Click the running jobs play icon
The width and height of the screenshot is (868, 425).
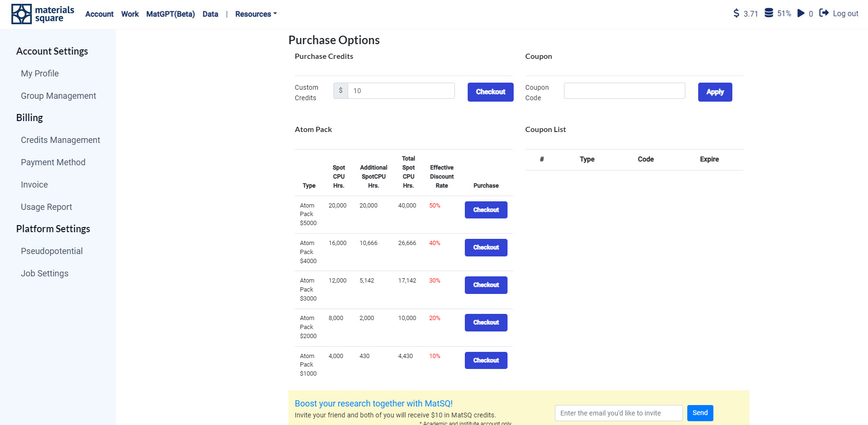801,13
